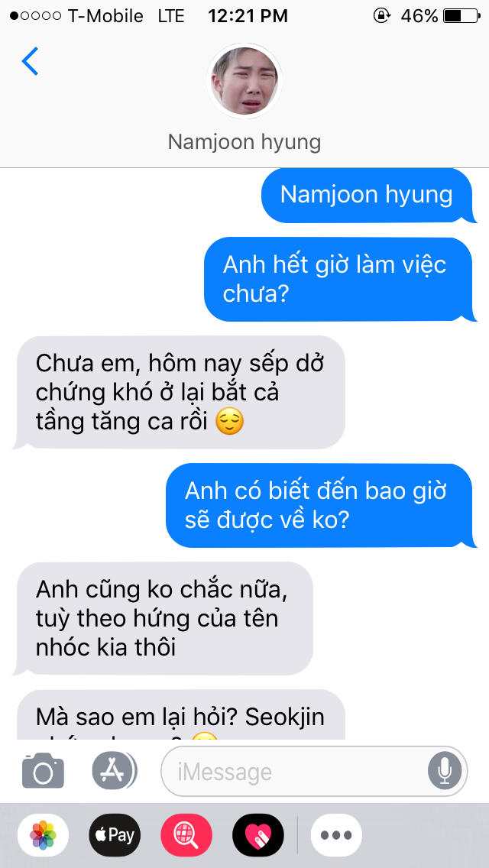Open the red globe search app
The height and width of the screenshot is (868, 489).
click(186, 835)
